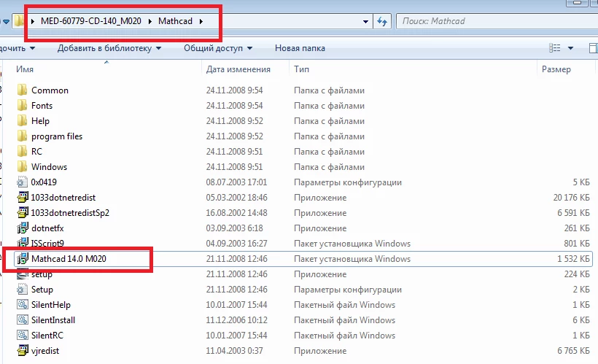Screen dimensions: 598x364
Task: Select the 0x0419 configuration file icon
Action: tap(22, 182)
